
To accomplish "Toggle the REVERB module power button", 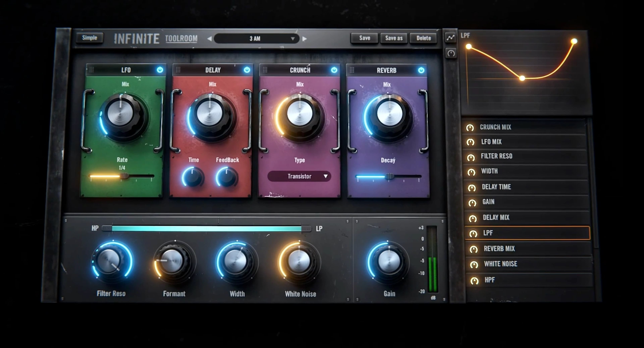I will [x=421, y=70].
